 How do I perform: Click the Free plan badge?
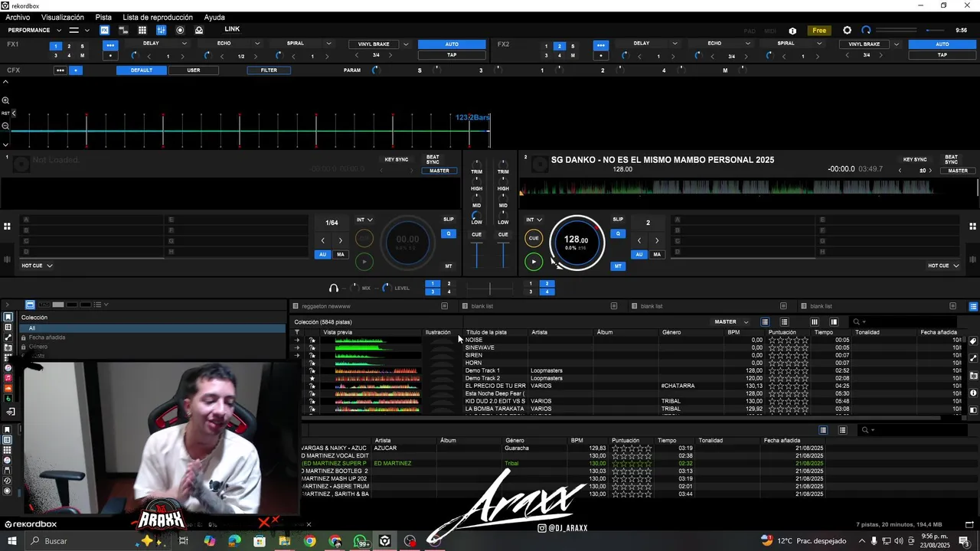click(819, 31)
